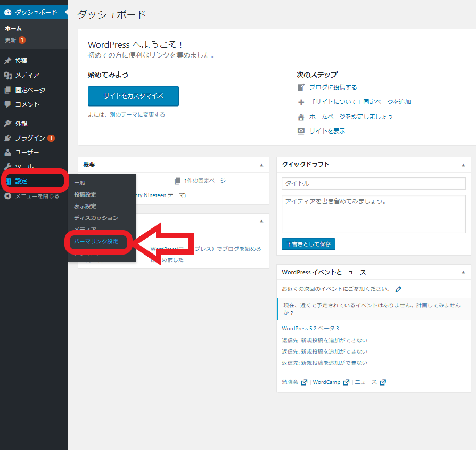Focus the アイディアを書き留めてみましょう text area

coord(373,214)
